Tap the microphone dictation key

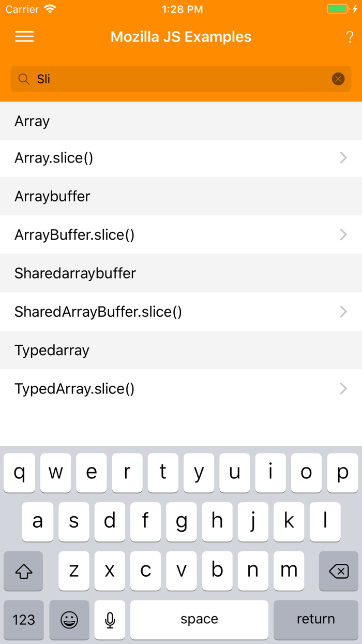point(109,620)
